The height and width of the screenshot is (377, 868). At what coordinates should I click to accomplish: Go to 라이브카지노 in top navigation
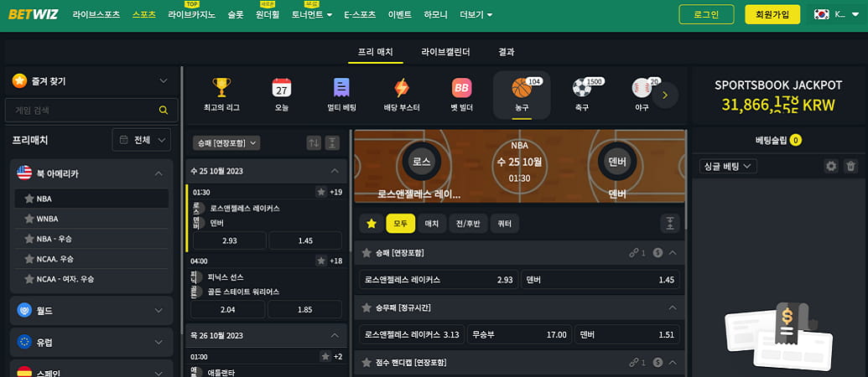tap(191, 15)
